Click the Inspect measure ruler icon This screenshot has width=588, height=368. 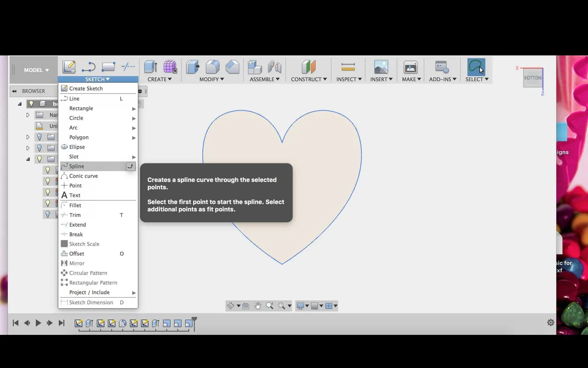[x=348, y=67]
